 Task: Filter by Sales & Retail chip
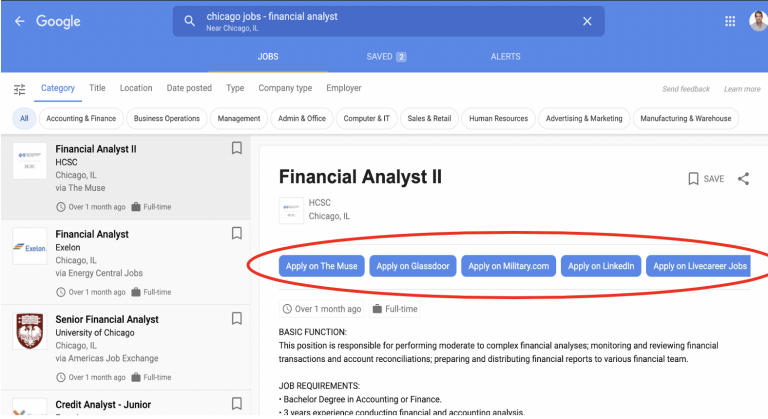coord(429,119)
